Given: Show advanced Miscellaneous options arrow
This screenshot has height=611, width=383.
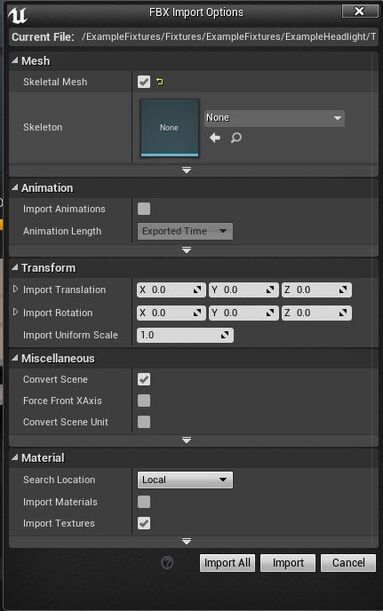Looking at the screenshot, I should [187, 440].
